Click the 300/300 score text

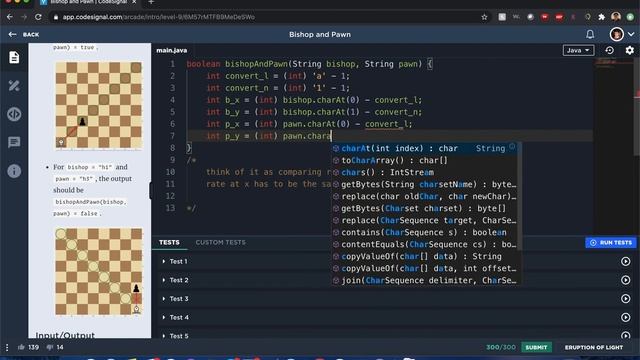click(x=500, y=347)
